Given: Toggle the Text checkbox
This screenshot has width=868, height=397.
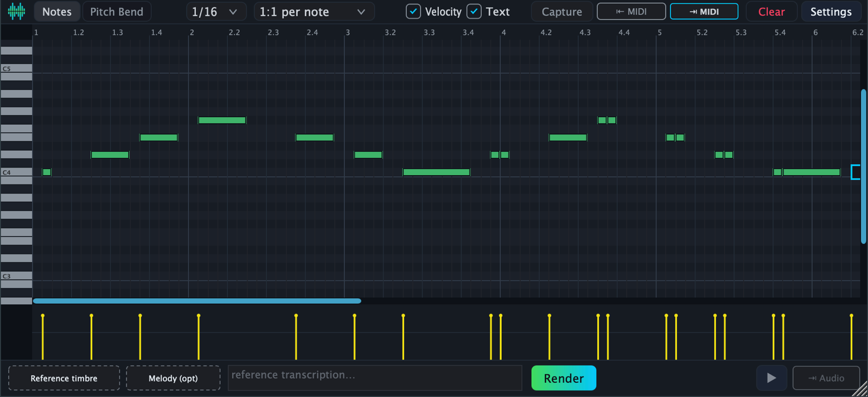Looking at the screenshot, I should pos(474,11).
